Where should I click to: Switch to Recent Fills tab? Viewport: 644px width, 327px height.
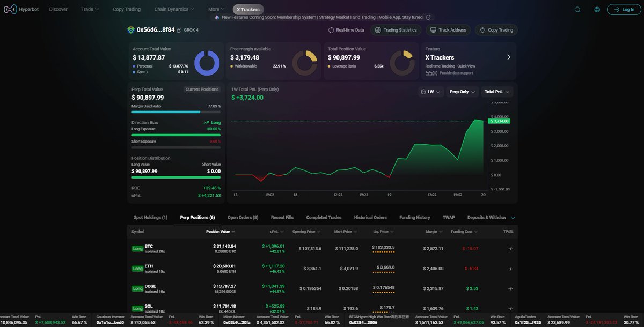pos(282,218)
